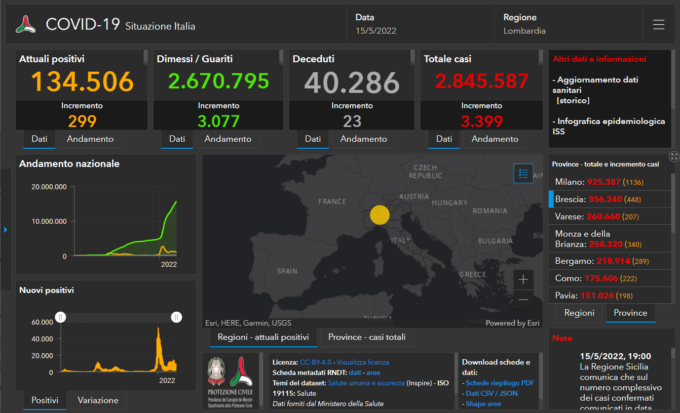Grab the left time-range slider handle
Image resolution: width=680 pixels, height=413 pixels.
[x=60, y=317]
